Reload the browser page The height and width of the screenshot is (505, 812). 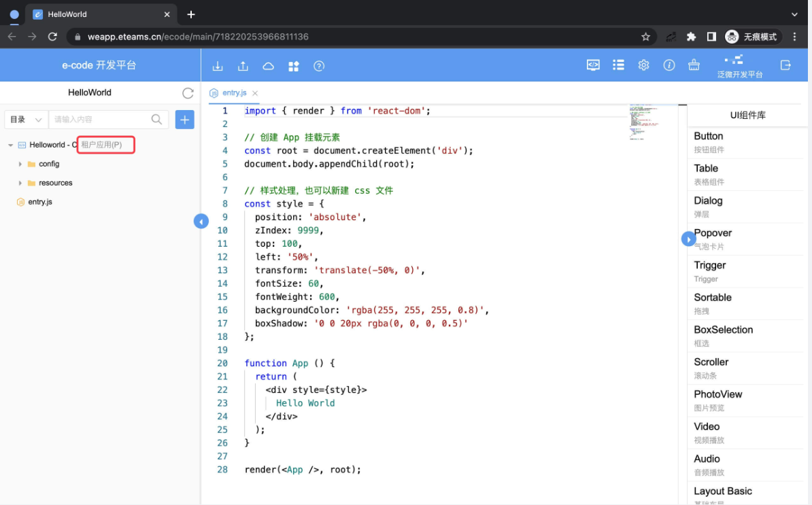point(52,37)
